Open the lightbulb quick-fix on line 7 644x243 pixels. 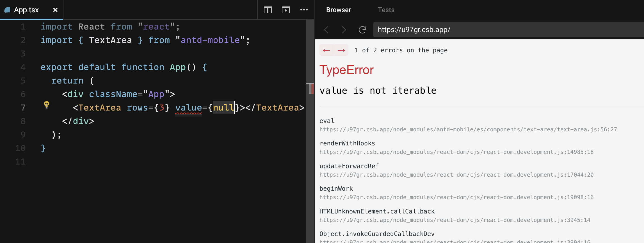pos(47,105)
